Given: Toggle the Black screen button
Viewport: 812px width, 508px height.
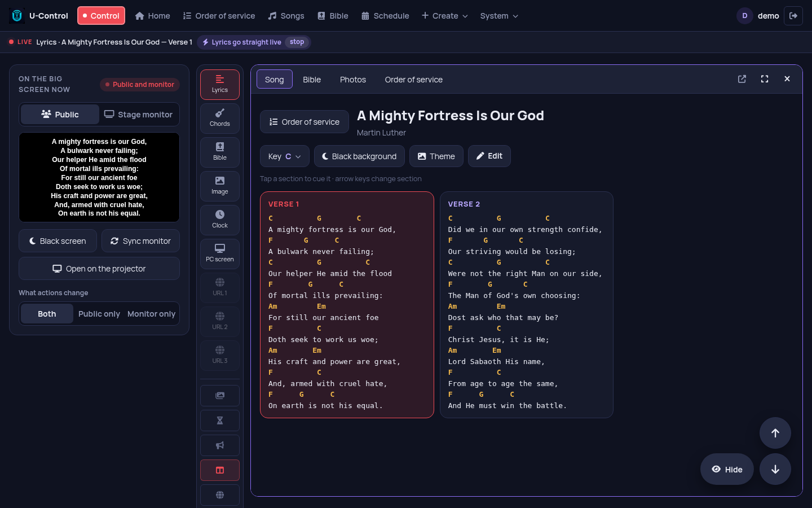Looking at the screenshot, I should point(58,241).
